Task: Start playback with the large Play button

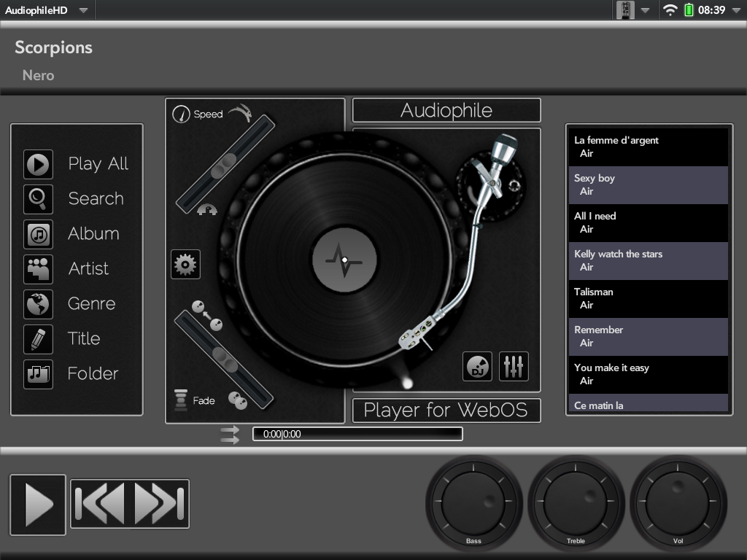Action: tap(38, 505)
